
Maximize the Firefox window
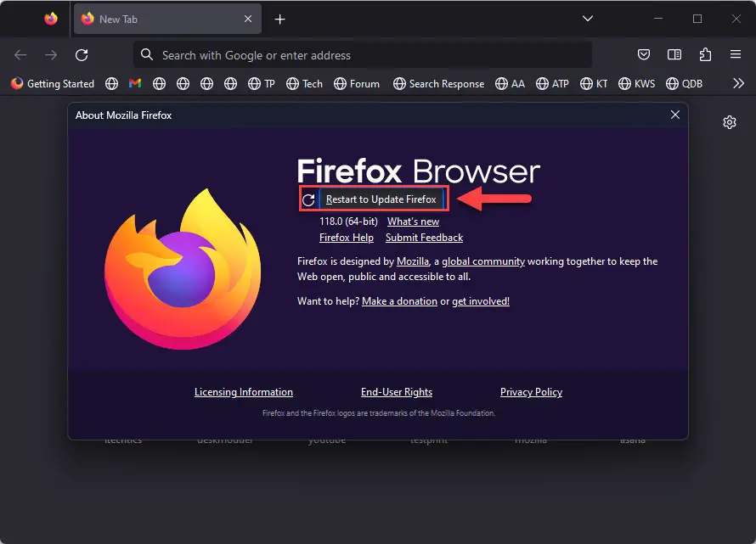pos(697,19)
